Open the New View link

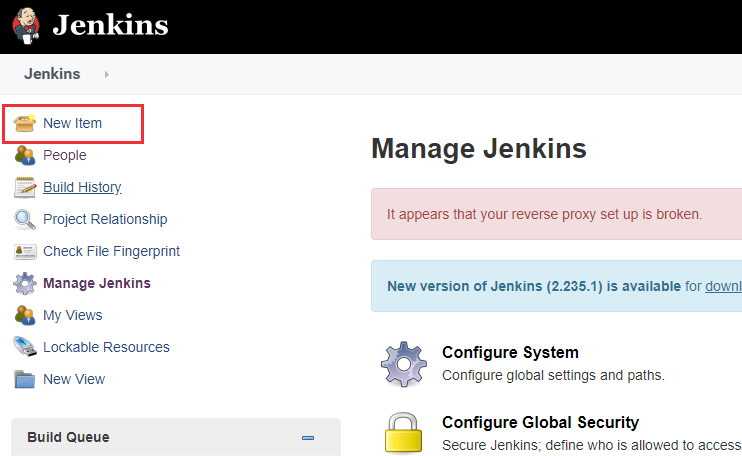click(74, 379)
